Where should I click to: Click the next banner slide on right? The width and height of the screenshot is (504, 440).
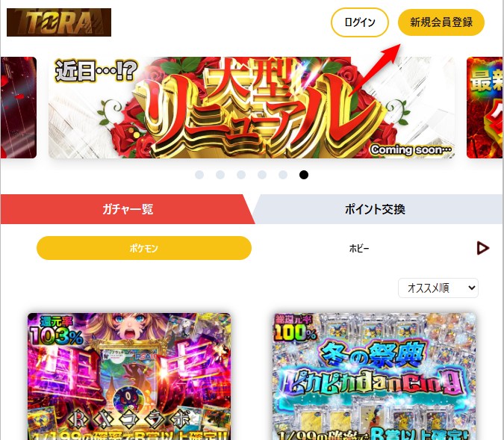485,108
